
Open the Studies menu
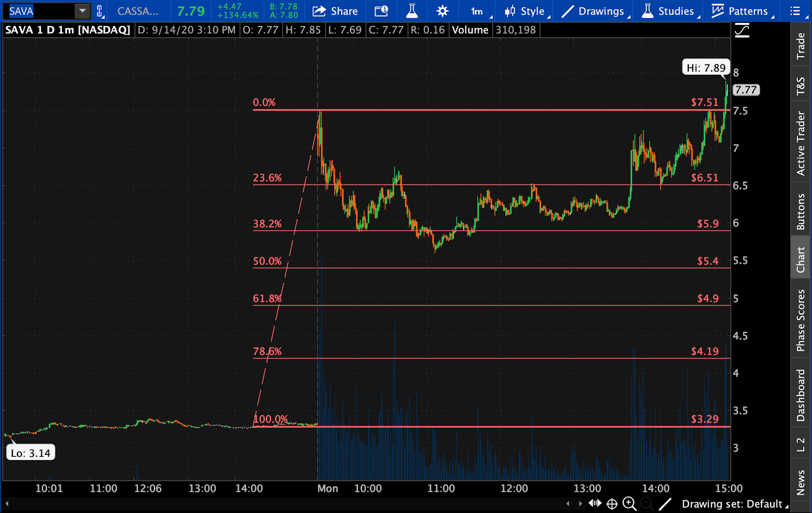pyautogui.click(x=670, y=11)
